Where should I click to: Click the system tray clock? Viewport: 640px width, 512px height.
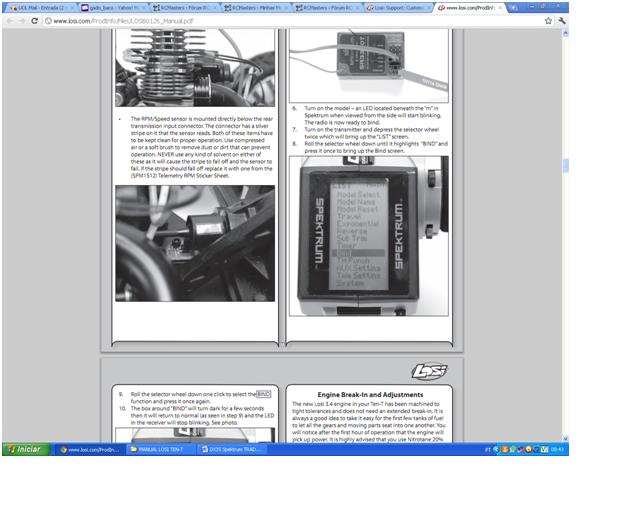click(558, 449)
